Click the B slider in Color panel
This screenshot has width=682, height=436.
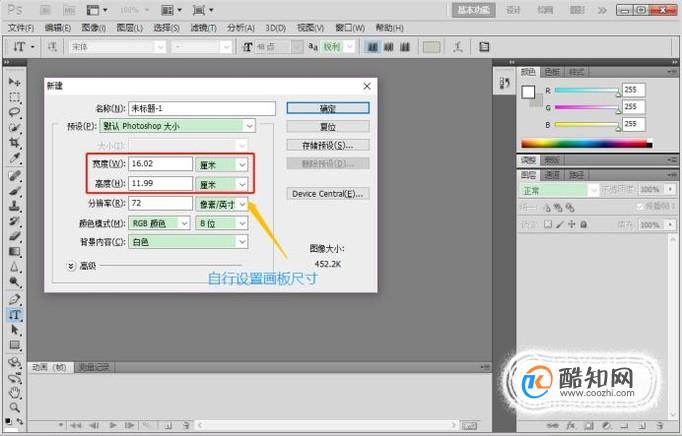[x=587, y=124]
